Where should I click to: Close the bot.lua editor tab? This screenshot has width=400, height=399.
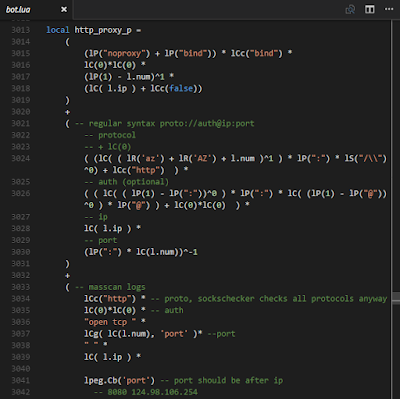pos(64,9)
